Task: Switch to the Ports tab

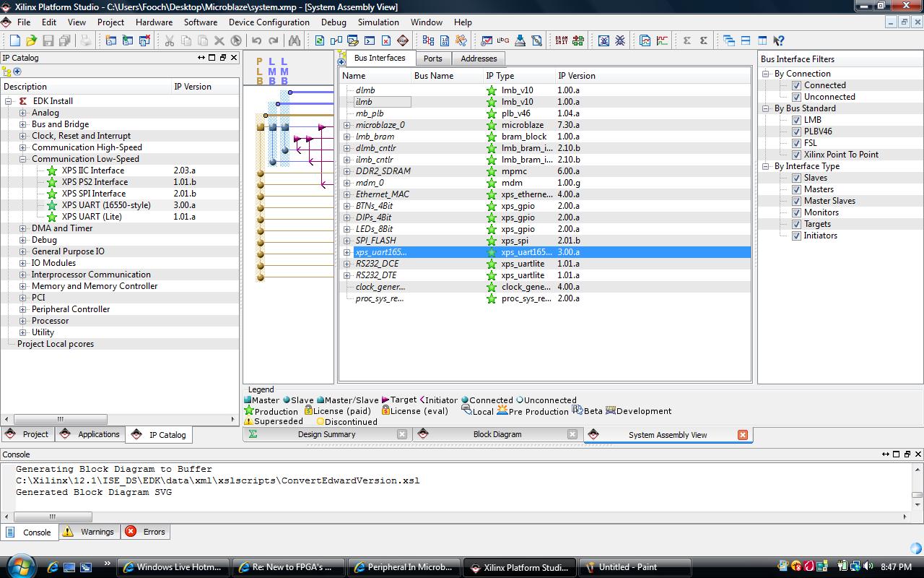Action: click(433, 59)
